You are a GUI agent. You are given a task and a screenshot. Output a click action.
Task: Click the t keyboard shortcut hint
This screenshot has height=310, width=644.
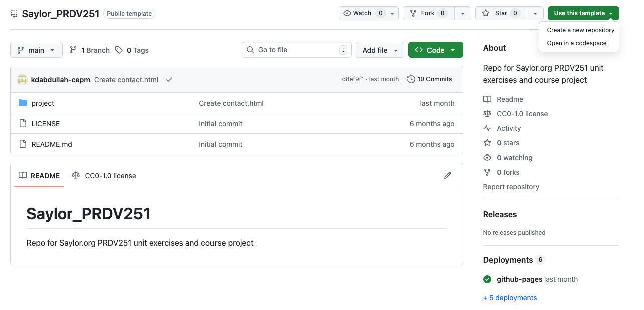click(x=343, y=50)
